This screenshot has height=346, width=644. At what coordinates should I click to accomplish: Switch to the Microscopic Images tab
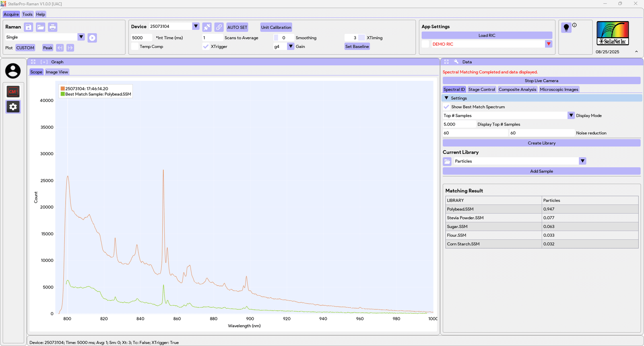point(559,89)
